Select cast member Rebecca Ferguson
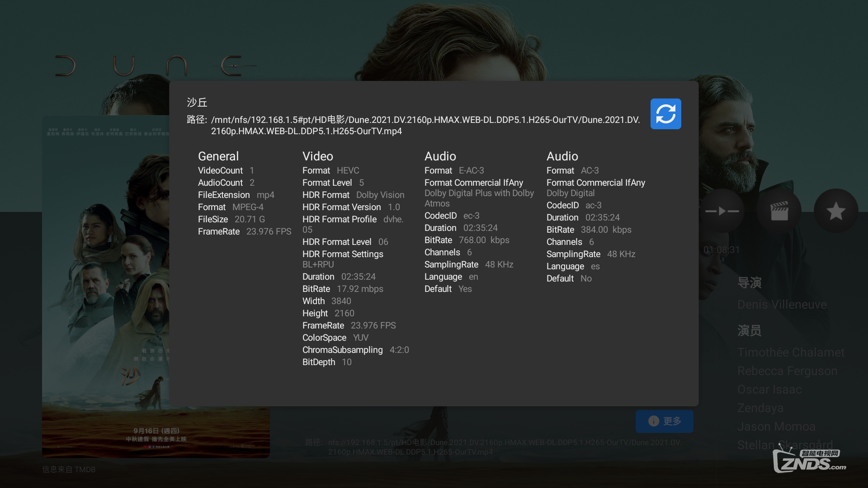868x488 pixels. (x=788, y=371)
